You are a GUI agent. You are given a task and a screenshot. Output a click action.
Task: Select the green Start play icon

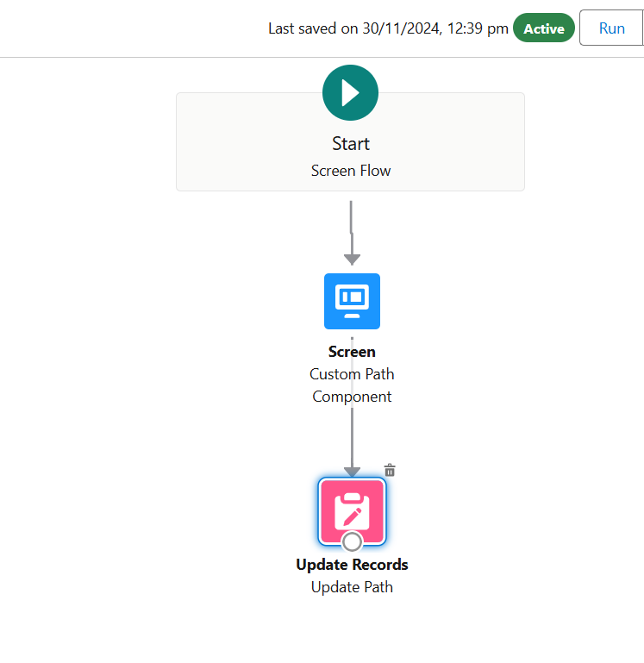[x=350, y=92]
